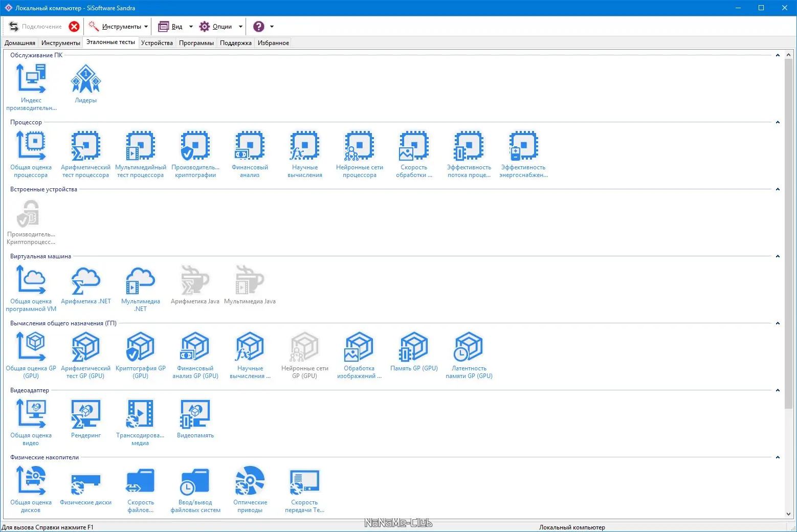Viewport: 797px width, 532px height.
Task: Open Общая оценка GP (GPU)
Action: click(31, 355)
